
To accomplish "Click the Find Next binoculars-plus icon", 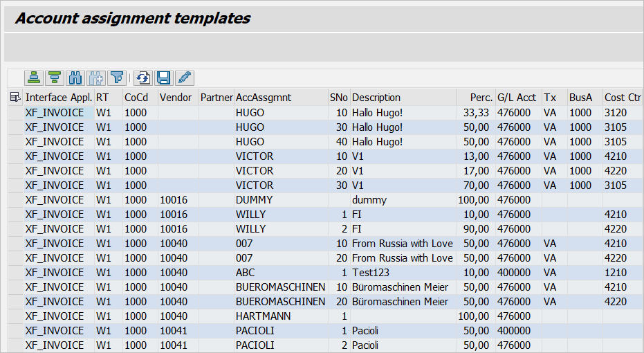I will point(96,78).
